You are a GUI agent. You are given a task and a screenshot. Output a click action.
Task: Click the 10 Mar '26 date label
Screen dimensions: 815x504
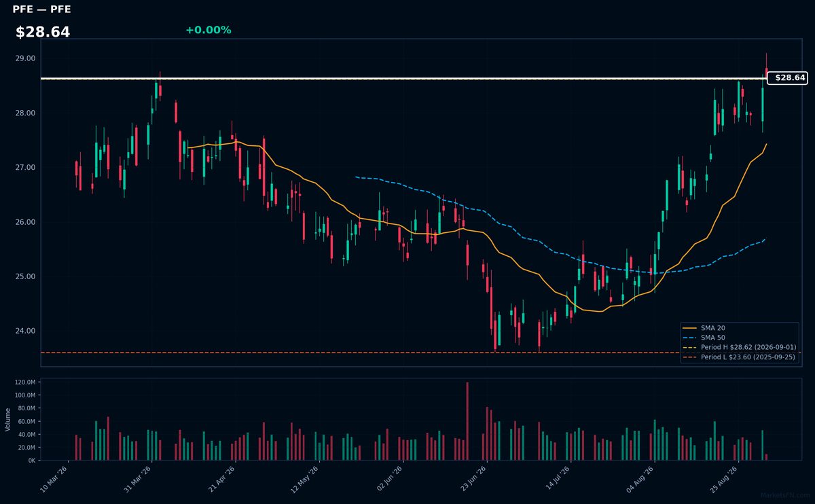tap(54, 479)
